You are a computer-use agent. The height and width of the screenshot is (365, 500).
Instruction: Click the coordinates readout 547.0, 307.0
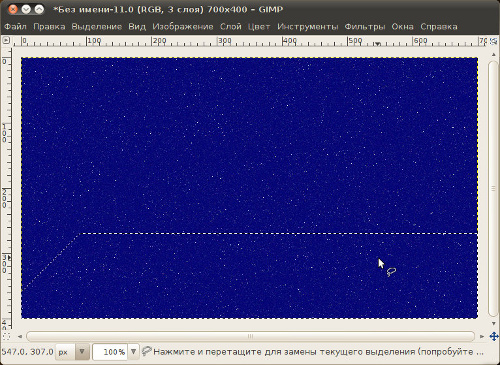point(27,352)
